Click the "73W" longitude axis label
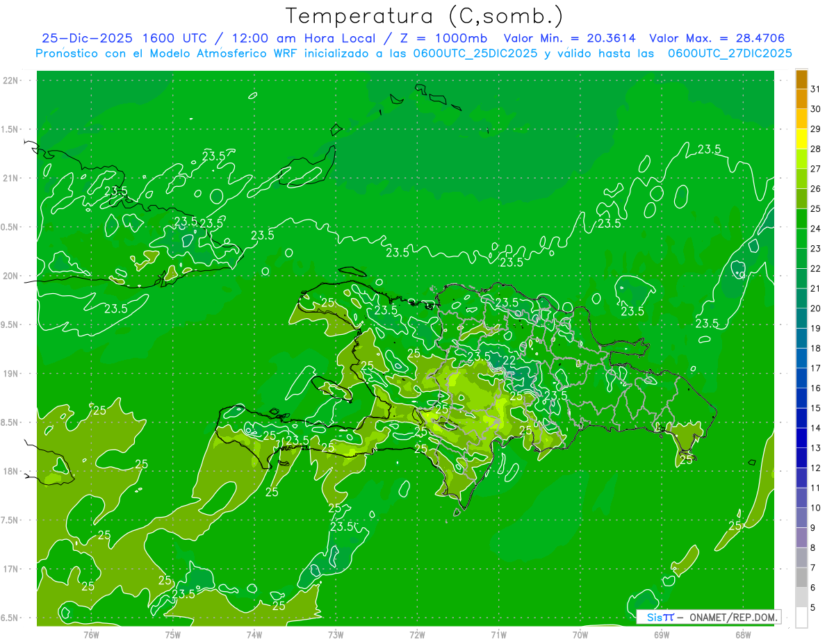The image size is (834, 644). pos(336,635)
